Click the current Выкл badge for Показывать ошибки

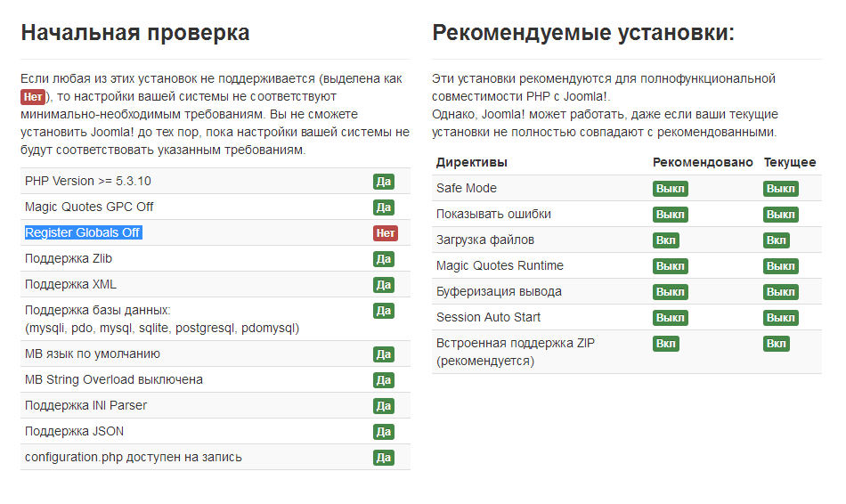(x=781, y=215)
